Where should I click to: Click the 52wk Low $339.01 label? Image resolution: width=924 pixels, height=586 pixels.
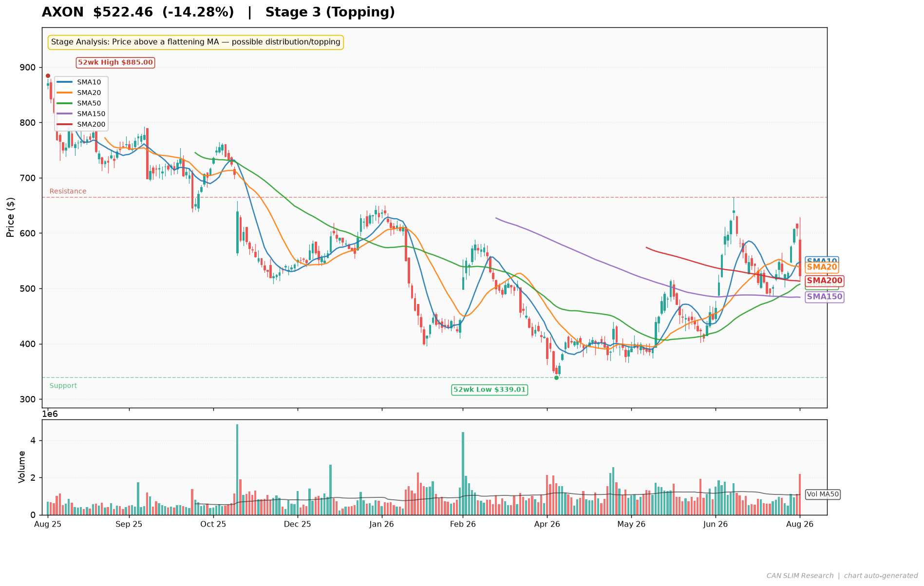click(490, 390)
